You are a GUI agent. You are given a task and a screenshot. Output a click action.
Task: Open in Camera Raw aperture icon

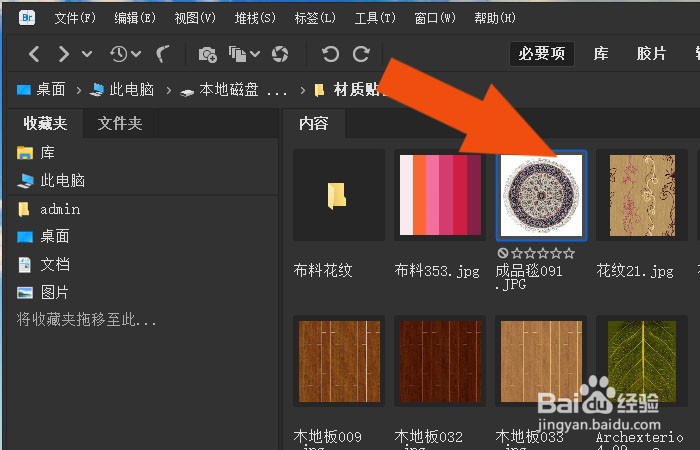(x=280, y=54)
